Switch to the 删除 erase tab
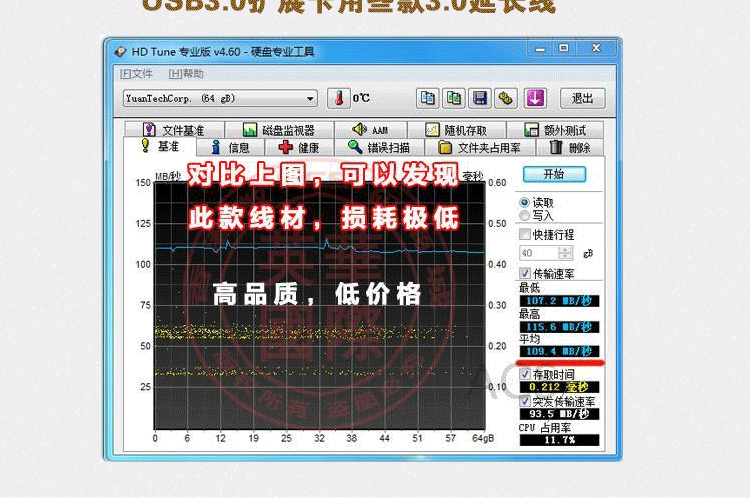This screenshot has height=498, width=750. click(570, 147)
